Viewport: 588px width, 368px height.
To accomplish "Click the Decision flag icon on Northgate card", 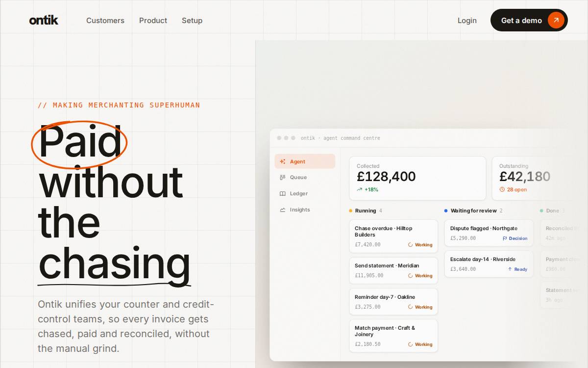I will point(505,238).
